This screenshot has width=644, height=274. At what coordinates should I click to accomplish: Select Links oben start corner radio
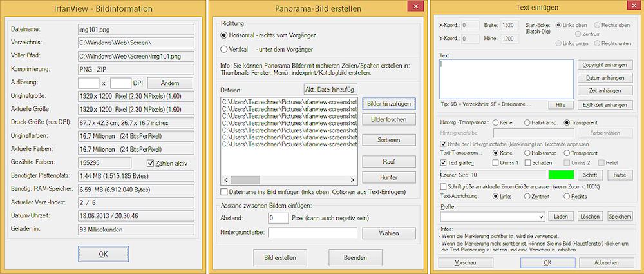(x=558, y=25)
